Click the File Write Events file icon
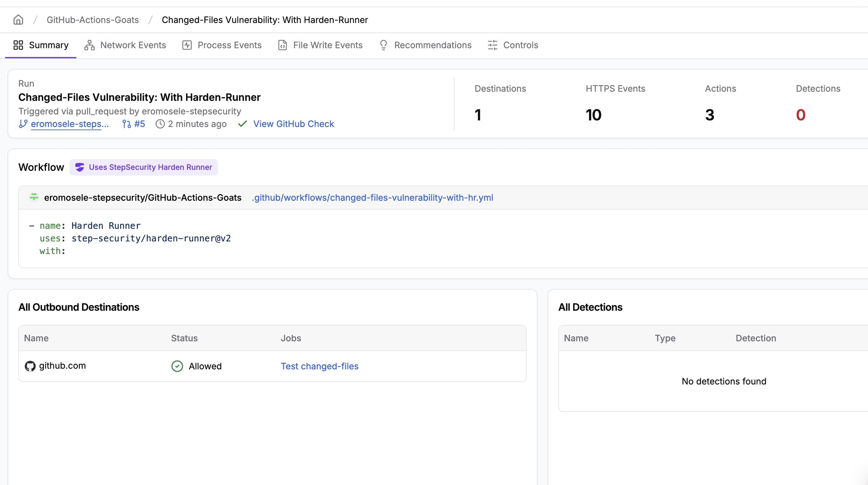 282,45
